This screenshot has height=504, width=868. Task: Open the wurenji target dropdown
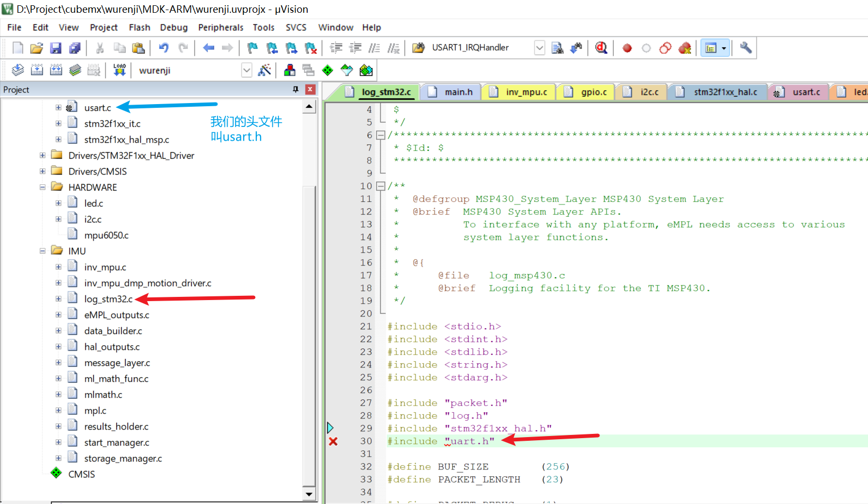click(246, 70)
